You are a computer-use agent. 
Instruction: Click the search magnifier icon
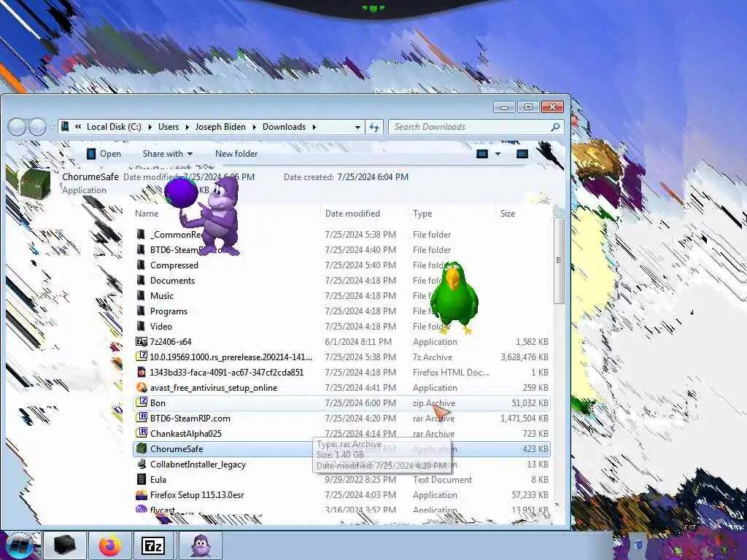pyautogui.click(x=555, y=127)
